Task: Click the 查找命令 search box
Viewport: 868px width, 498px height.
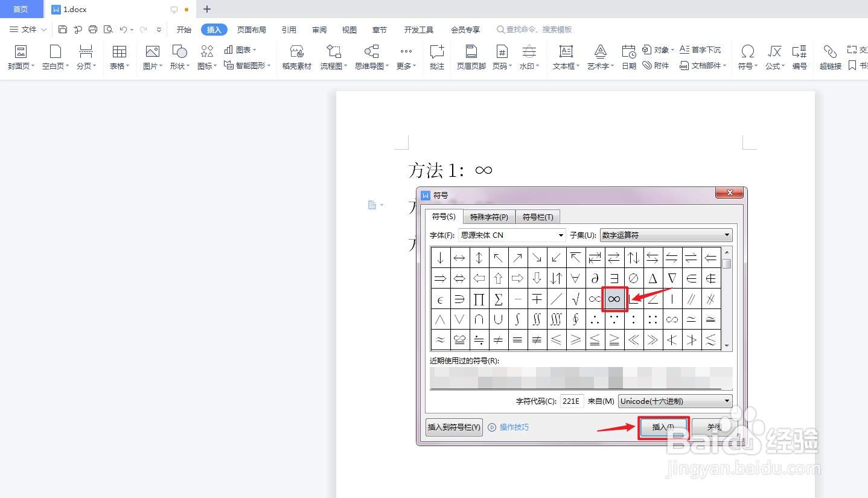Action: click(x=534, y=30)
